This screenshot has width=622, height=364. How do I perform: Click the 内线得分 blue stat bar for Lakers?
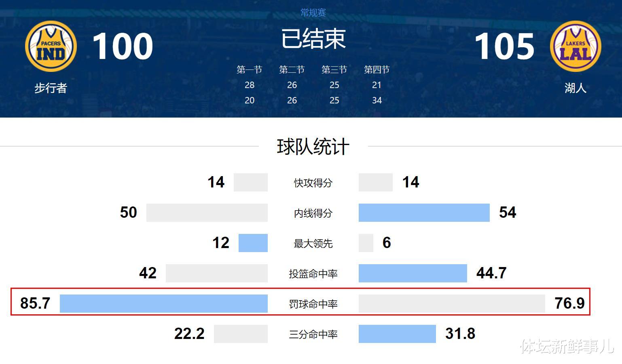(423, 213)
